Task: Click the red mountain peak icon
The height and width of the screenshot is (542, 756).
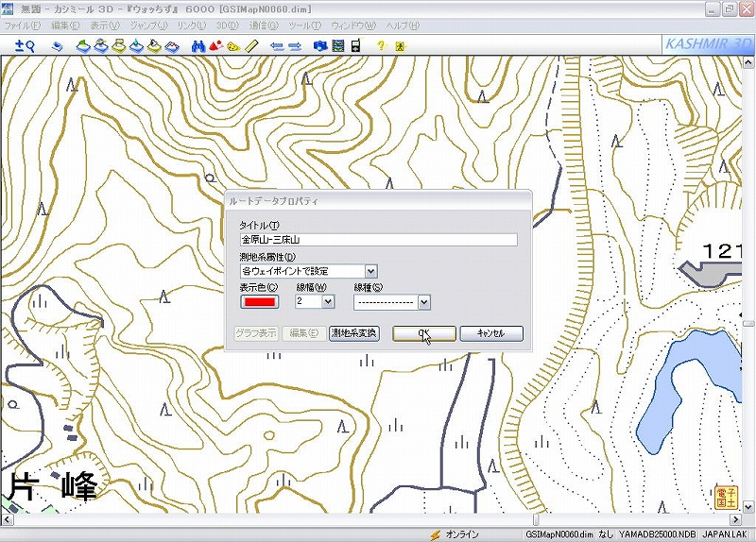Action: pyautogui.click(x=216, y=45)
